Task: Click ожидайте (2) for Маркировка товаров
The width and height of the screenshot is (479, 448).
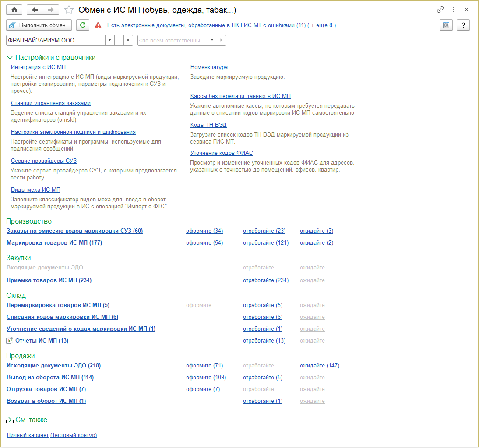Action: click(317, 243)
